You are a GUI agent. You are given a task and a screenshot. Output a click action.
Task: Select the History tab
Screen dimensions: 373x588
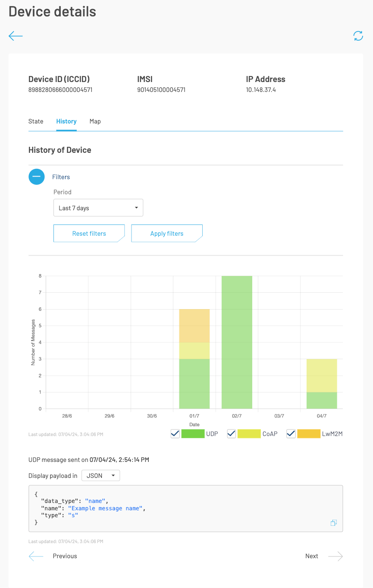tap(66, 121)
